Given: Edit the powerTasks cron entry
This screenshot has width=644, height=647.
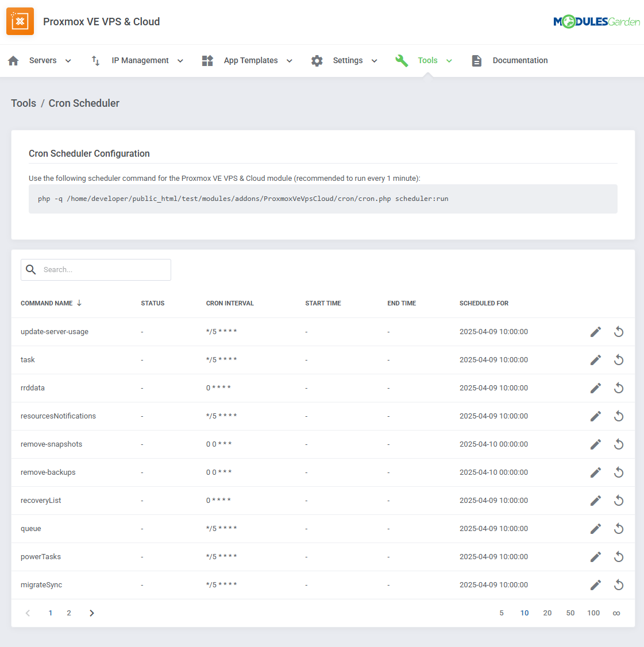Looking at the screenshot, I should coord(595,557).
